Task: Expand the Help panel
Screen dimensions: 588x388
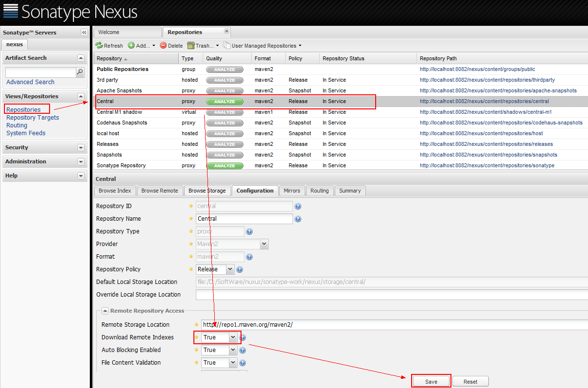Action: coord(81,176)
